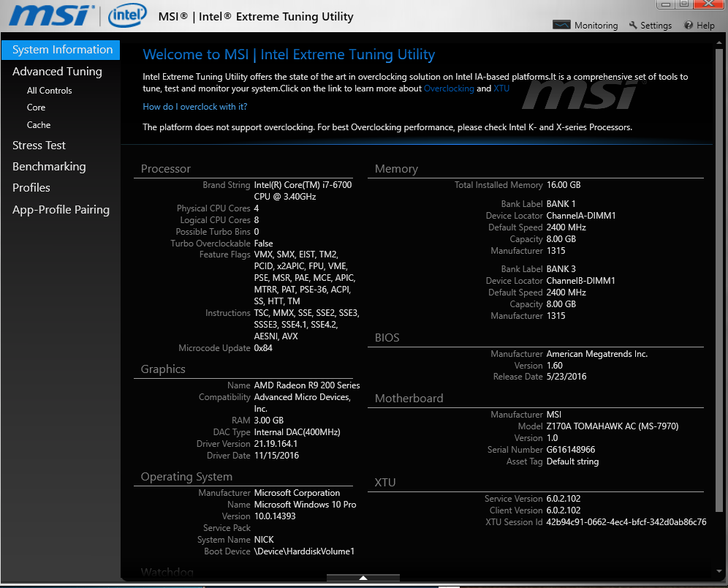Screen dimensions: 728x588
Task: Click the Intel logo in header
Action: click(x=126, y=16)
